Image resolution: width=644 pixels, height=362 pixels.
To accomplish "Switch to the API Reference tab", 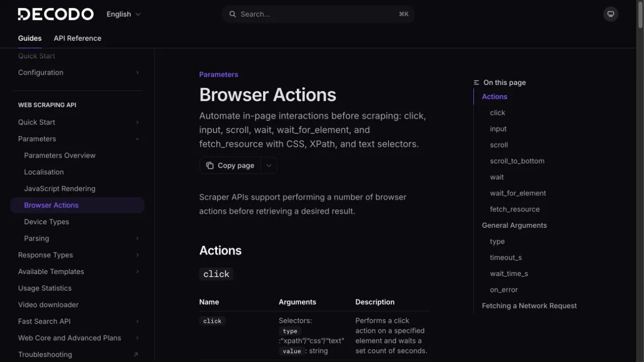I will point(77,38).
